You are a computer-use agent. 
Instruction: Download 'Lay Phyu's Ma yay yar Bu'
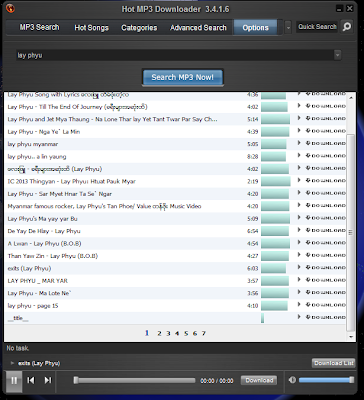coord(326,218)
